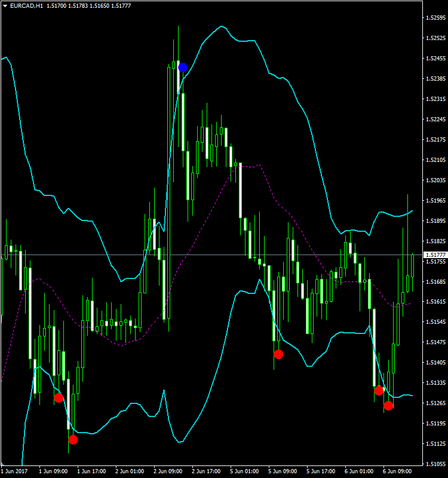This screenshot has width=448, height=478.
Task: Click price level 1.52035 on the scale
Action: 435,180
